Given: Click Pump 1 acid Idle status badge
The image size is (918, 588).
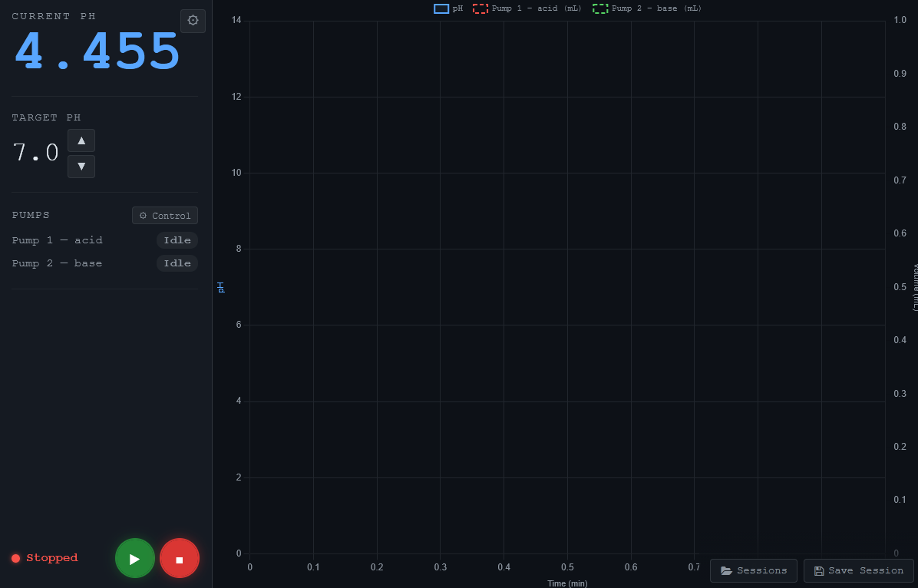Looking at the screenshot, I should pos(177,240).
